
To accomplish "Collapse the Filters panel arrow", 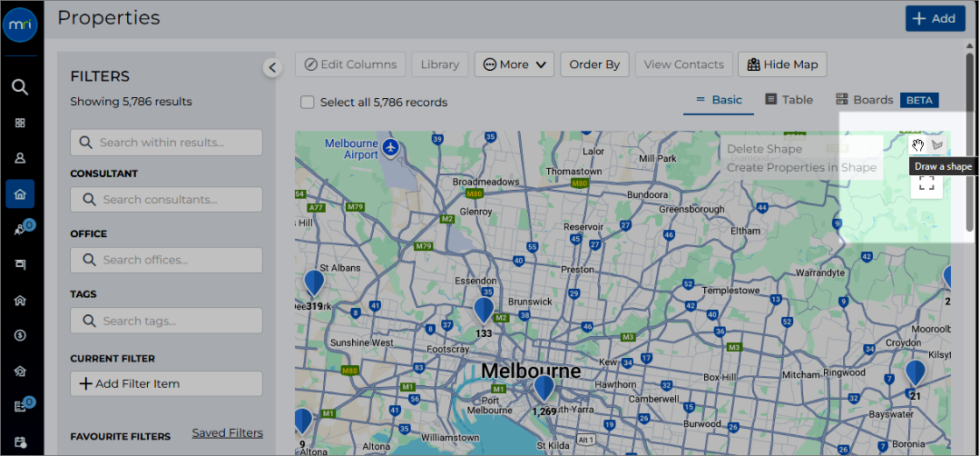I will click(x=272, y=67).
